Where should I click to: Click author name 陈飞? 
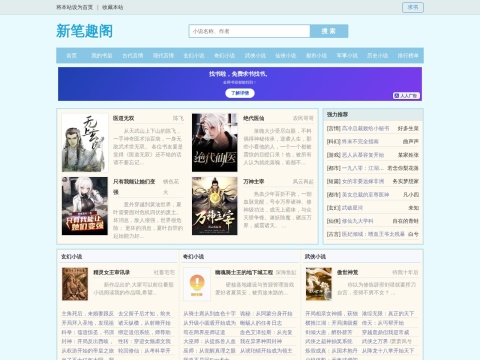tap(178, 118)
